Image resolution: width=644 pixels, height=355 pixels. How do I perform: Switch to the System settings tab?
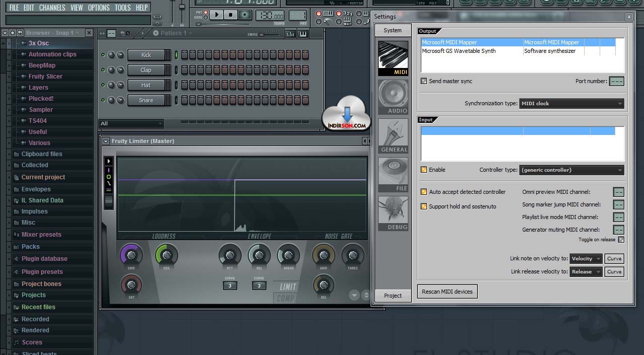tap(393, 30)
